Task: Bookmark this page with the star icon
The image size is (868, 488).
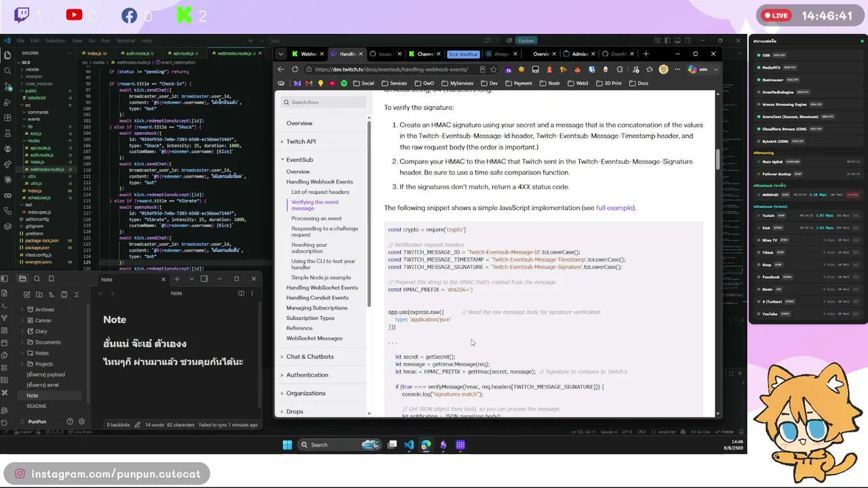Action: coord(493,69)
